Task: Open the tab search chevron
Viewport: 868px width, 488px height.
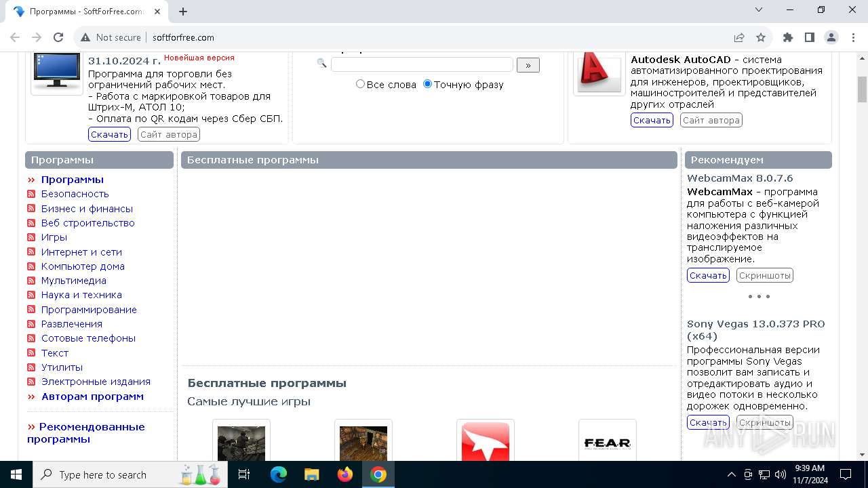Action: (759, 9)
